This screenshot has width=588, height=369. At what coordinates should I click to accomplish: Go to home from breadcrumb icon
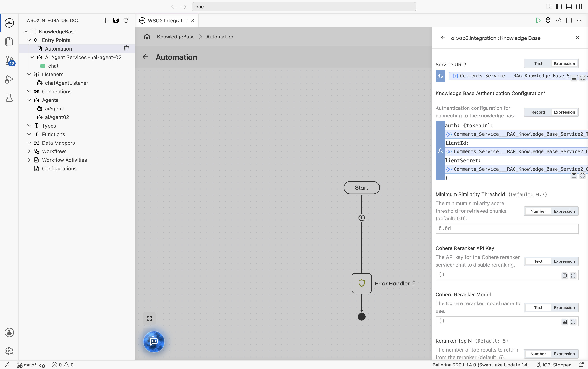point(147,37)
